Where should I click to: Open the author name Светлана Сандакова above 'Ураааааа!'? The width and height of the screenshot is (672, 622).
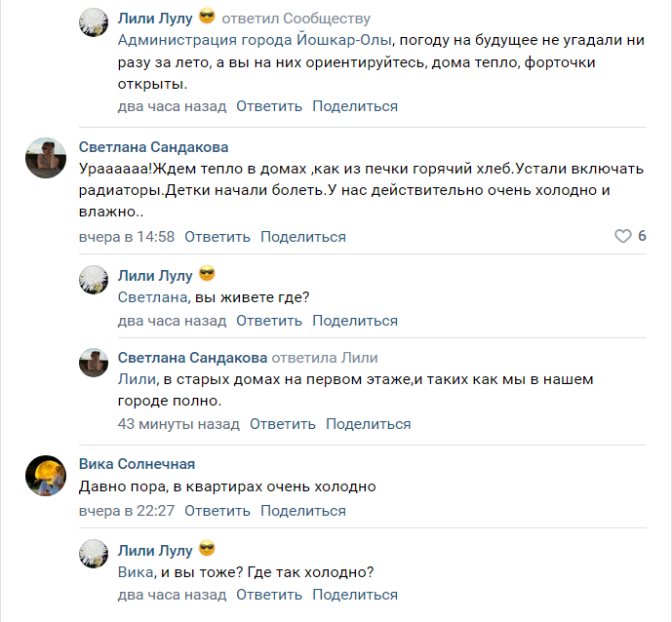click(153, 146)
